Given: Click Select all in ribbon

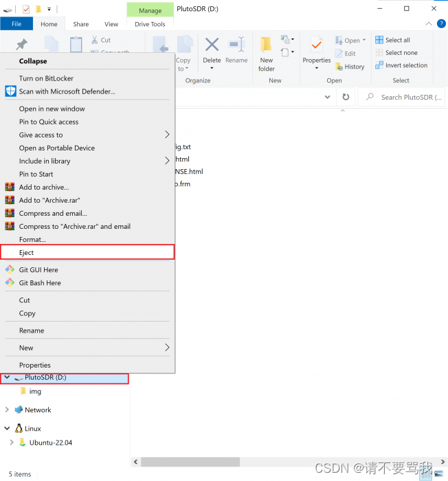Looking at the screenshot, I should pyautogui.click(x=392, y=40).
